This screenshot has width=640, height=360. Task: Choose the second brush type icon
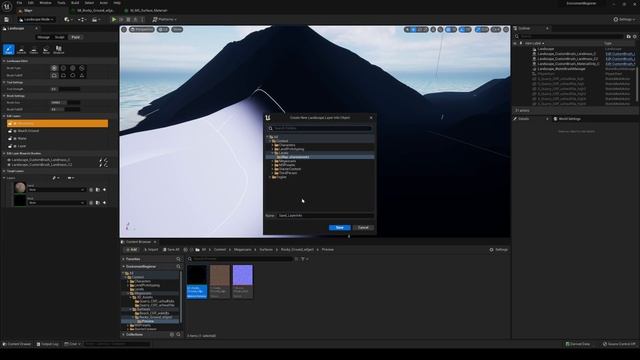point(63,68)
